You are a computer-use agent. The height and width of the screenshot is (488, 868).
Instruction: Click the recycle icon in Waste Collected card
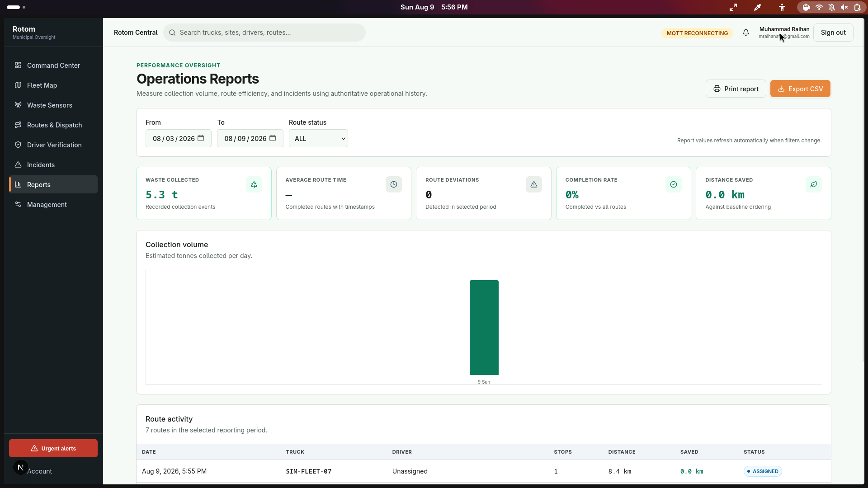point(254,184)
